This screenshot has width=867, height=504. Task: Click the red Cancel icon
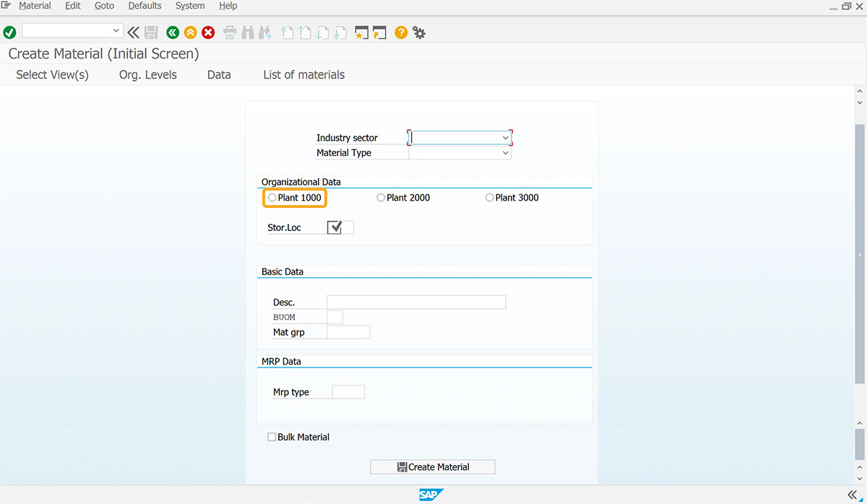point(208,32)
